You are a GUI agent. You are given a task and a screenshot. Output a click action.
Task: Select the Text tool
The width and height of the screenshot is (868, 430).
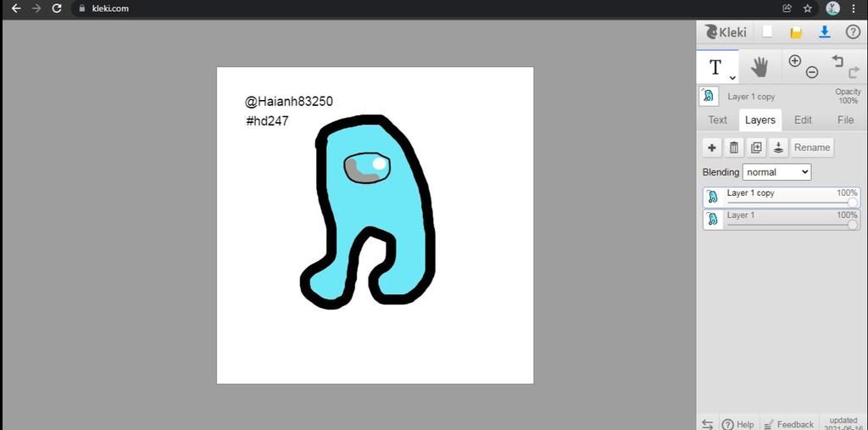point(715,67)
